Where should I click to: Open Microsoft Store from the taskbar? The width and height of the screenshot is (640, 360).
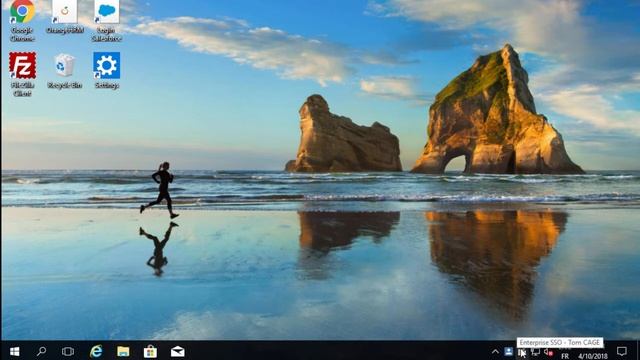pyautogui.click(x=150, y=351)
